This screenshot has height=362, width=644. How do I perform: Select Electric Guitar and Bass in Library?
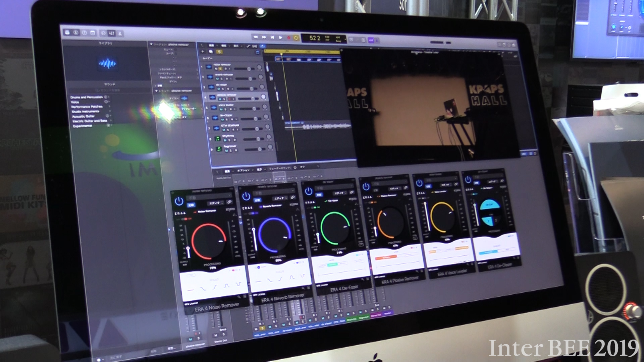(90, 121)
